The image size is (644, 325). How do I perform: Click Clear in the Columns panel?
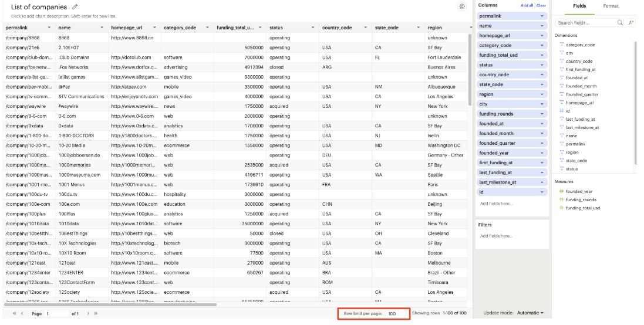pyautogui.click(x=541, y=5)
